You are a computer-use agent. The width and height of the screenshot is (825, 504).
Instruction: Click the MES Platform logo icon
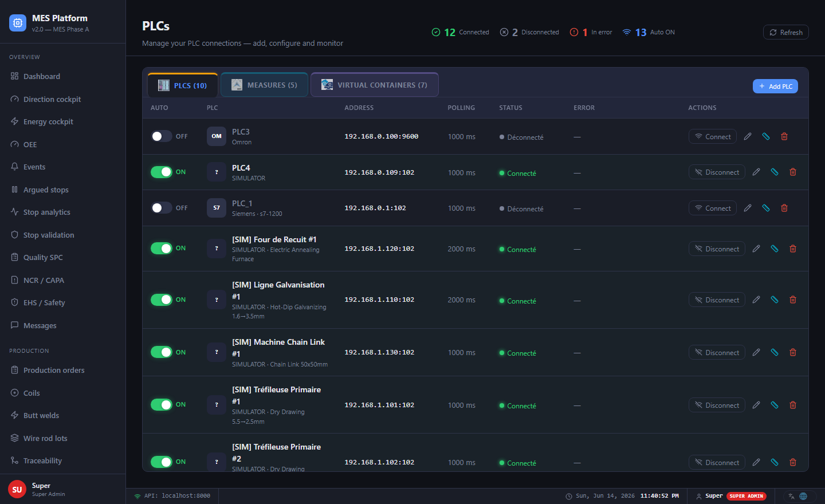click(x=18, y=23)
